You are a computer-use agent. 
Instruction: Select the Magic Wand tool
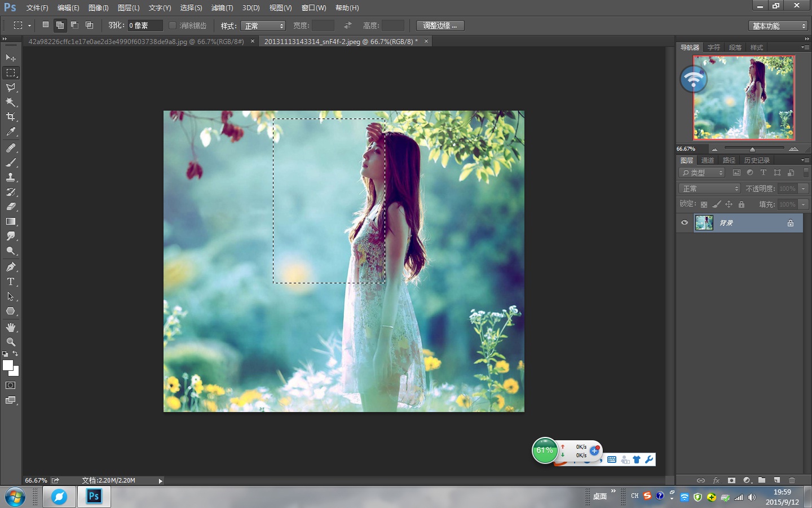[11, 102]
